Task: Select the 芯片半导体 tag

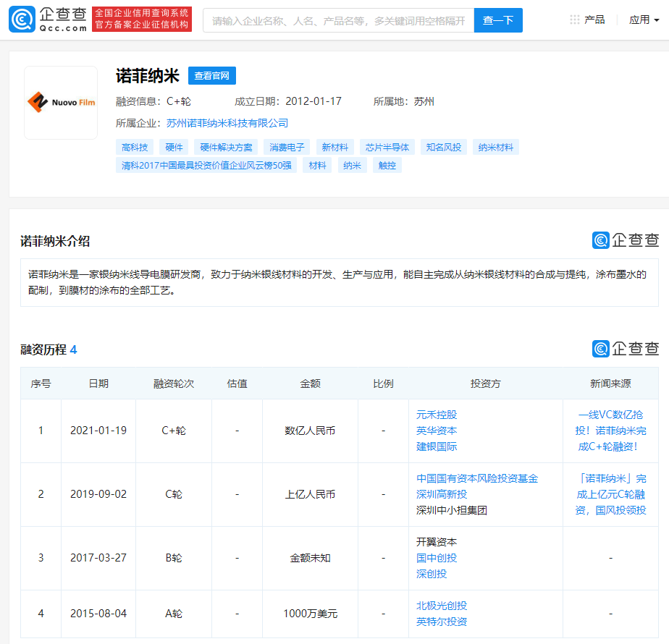Action: tap(387, 147)
